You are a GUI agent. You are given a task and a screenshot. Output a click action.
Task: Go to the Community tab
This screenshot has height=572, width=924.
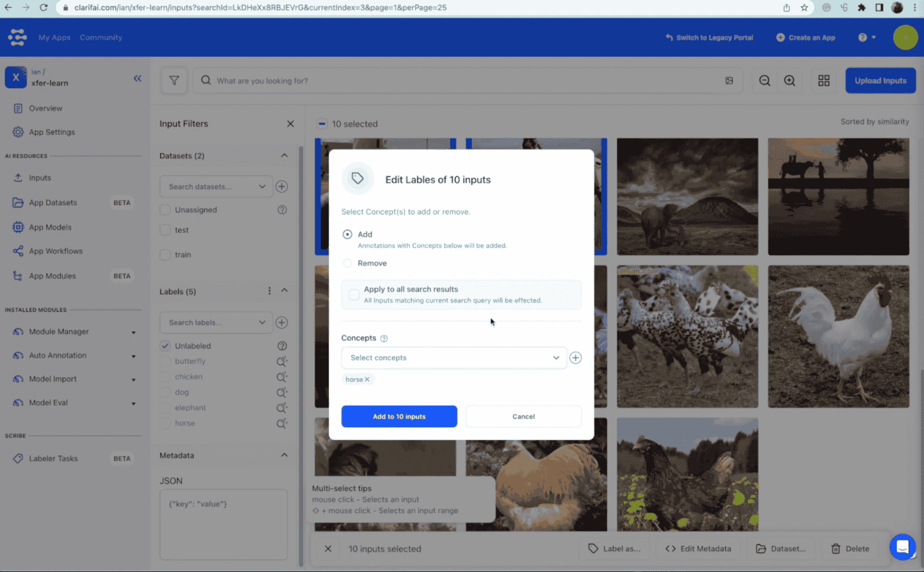101,37
